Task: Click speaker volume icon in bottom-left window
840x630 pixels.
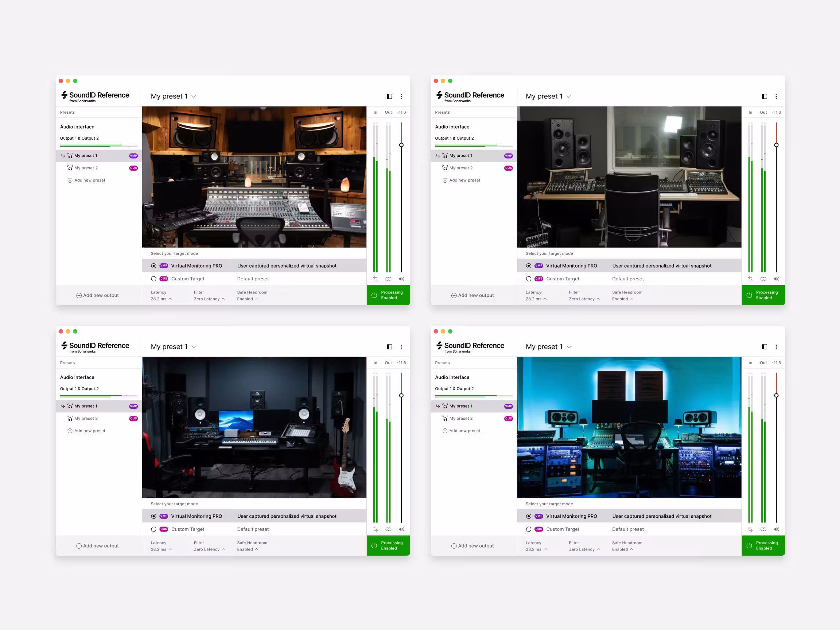Action: point(401,529)
